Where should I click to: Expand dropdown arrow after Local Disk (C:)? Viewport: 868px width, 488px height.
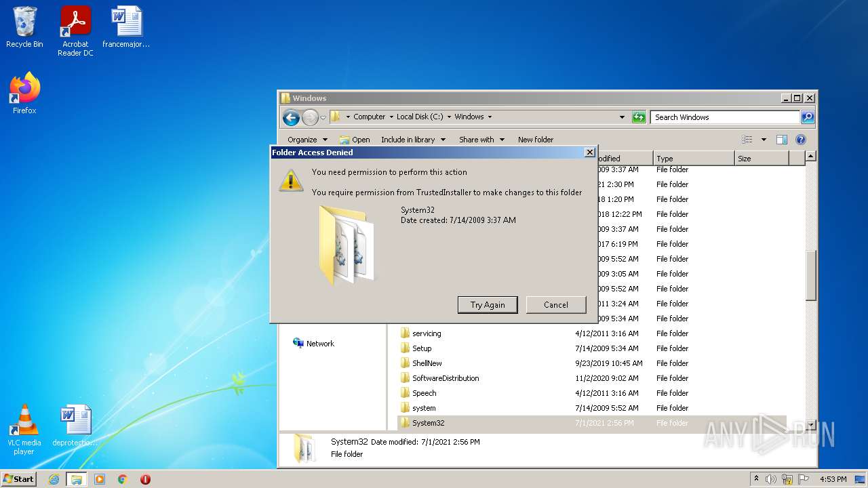(449, 117)
